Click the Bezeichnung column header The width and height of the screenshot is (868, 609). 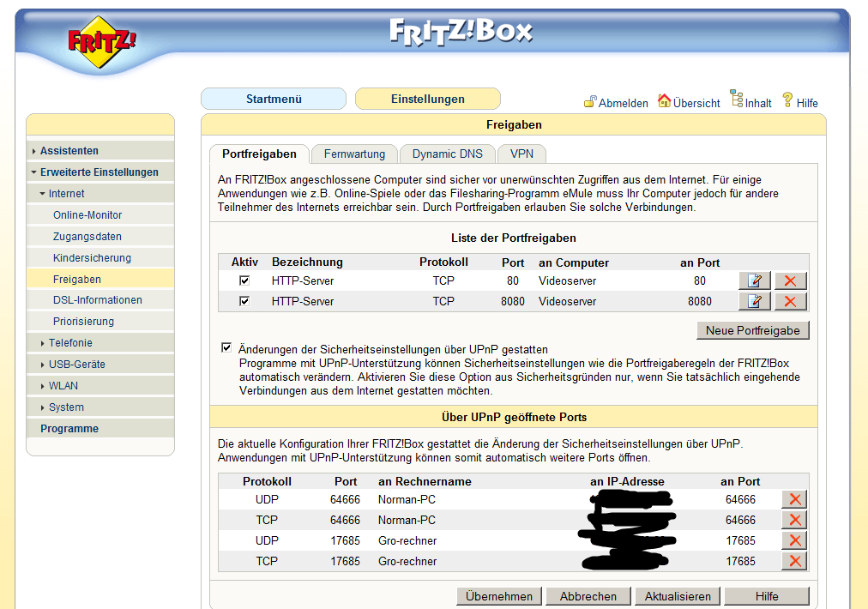[307, 262]
